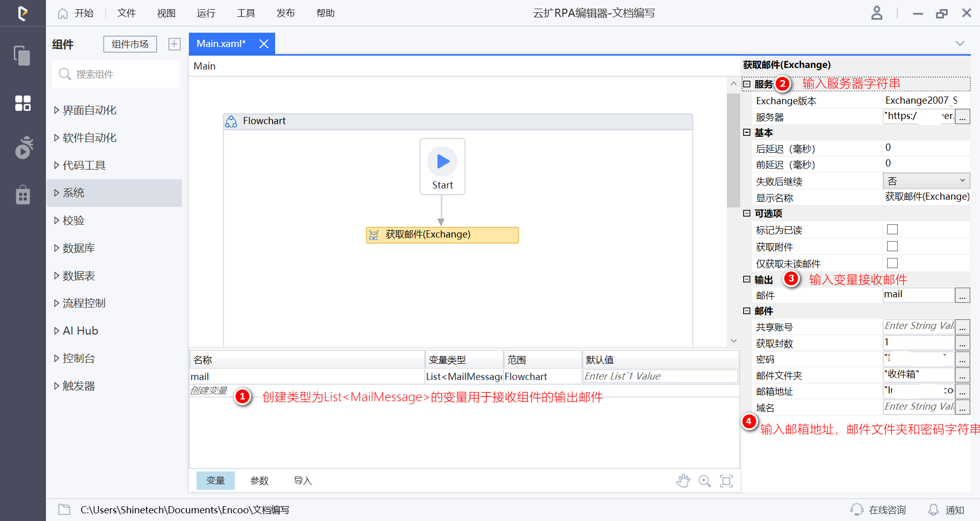Click the Start play icon node

coord(443,161)
